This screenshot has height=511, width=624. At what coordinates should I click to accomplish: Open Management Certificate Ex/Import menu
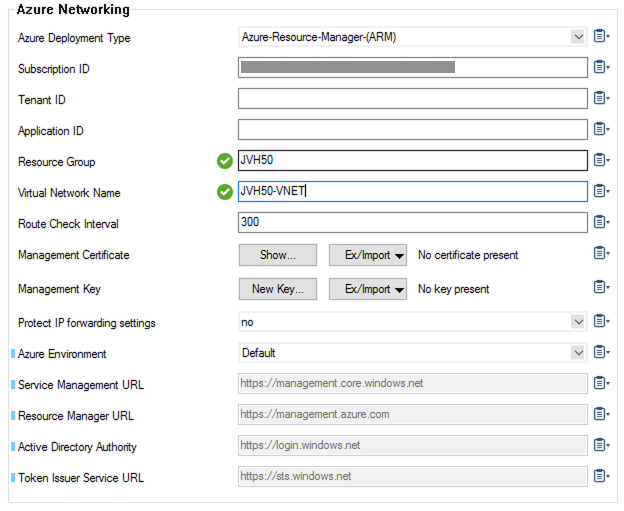tap(368, 255)
